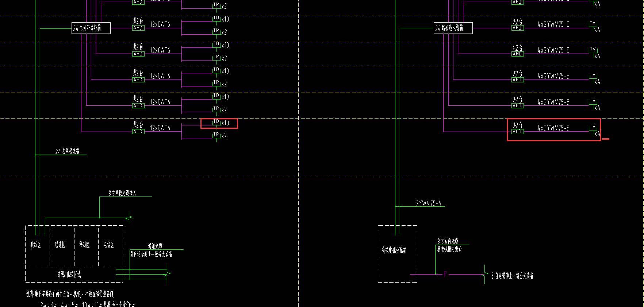Screen dimensions: 644x307
Task: Click 12xCAT6 label level with 24芯光纤分纤箱
Action: click(x=160, y=24)
